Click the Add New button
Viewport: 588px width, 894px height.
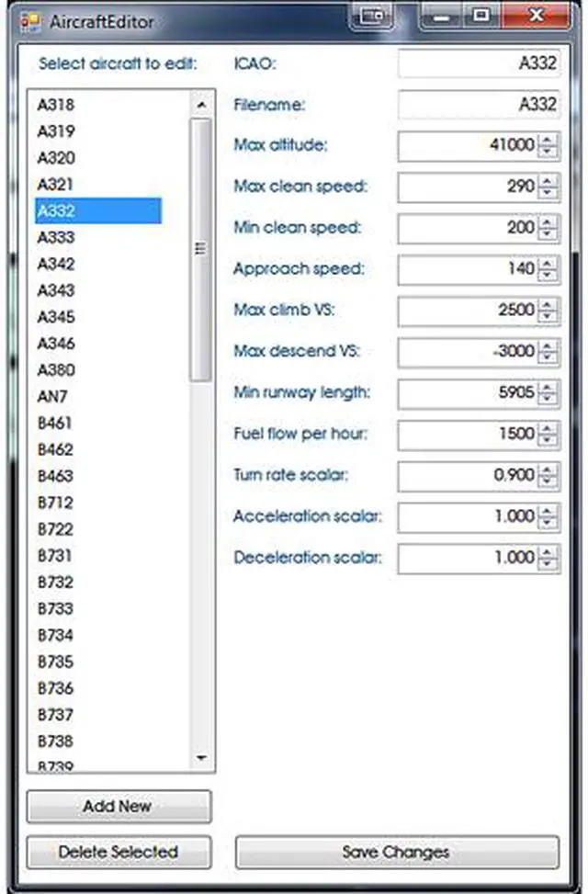(119, 807)
